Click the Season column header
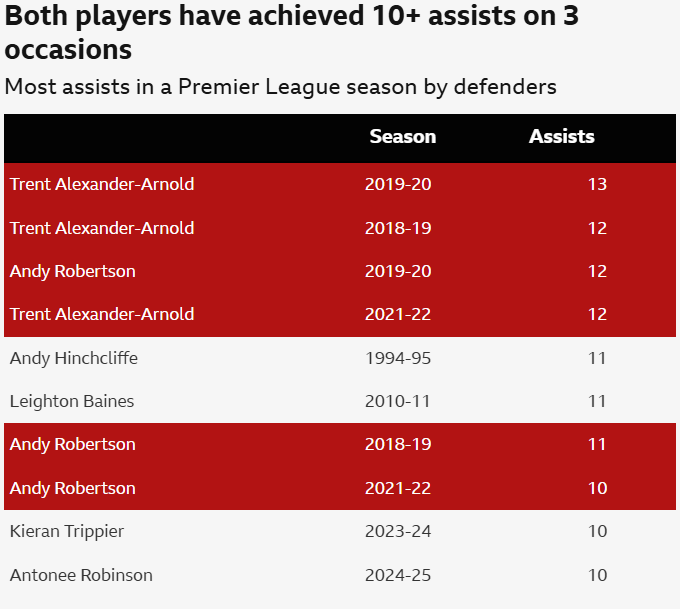 click(402, 137)
